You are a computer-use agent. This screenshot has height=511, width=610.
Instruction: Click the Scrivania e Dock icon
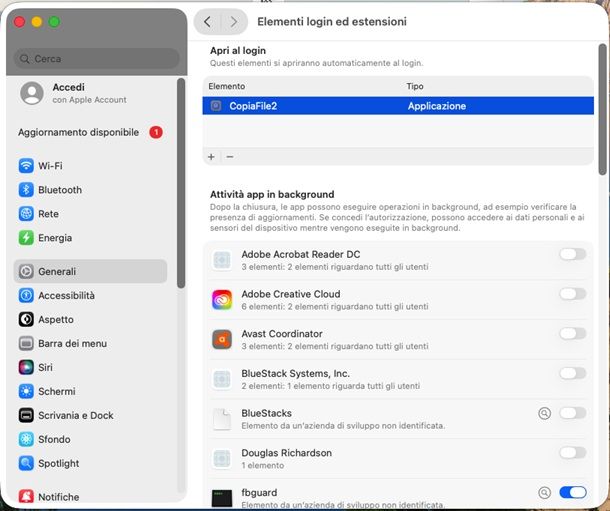[26, 415]
